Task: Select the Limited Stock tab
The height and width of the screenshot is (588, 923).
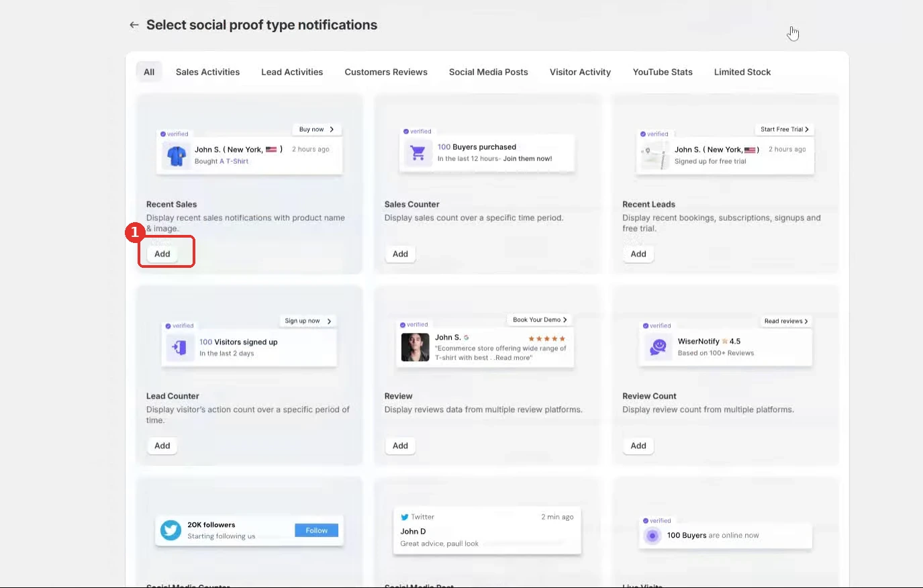Action: (742, 72)
